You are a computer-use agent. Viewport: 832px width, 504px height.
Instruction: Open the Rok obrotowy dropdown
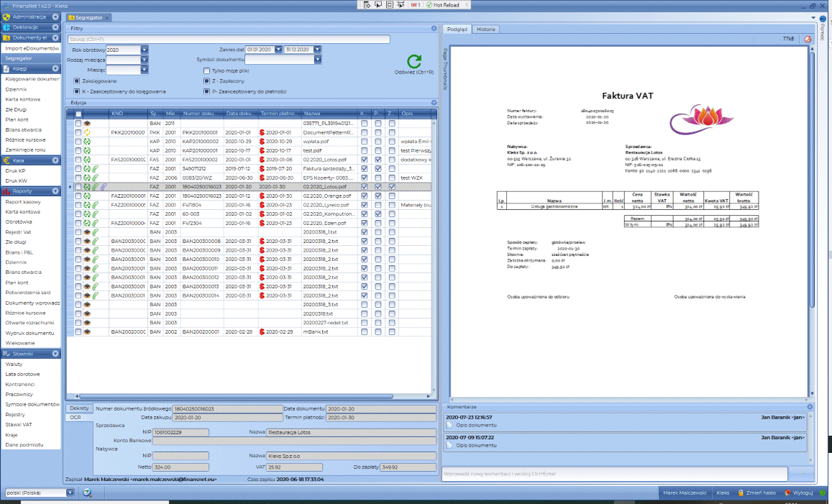[x=144, y=50]
